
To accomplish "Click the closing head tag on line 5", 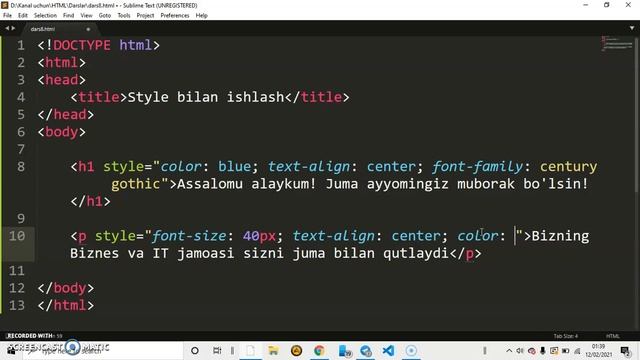I will (x=66, y=115).
